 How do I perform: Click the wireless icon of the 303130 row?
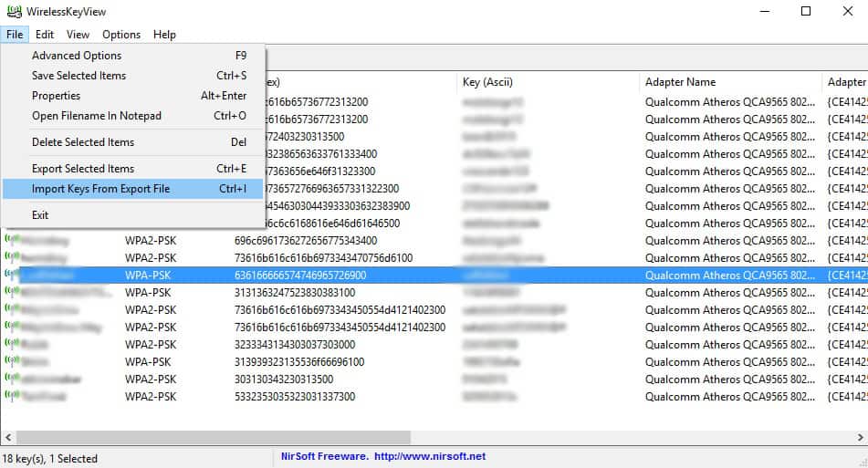[x=12, y=379]
